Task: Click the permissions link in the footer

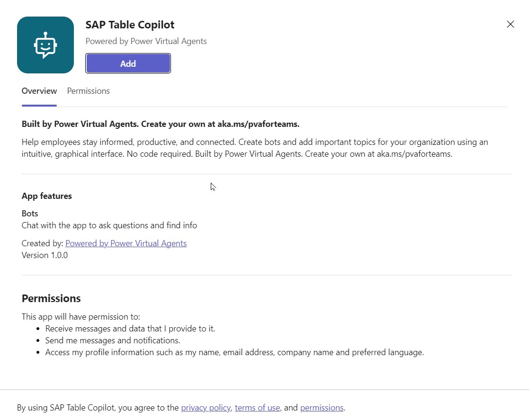Action: pos(322,408)
